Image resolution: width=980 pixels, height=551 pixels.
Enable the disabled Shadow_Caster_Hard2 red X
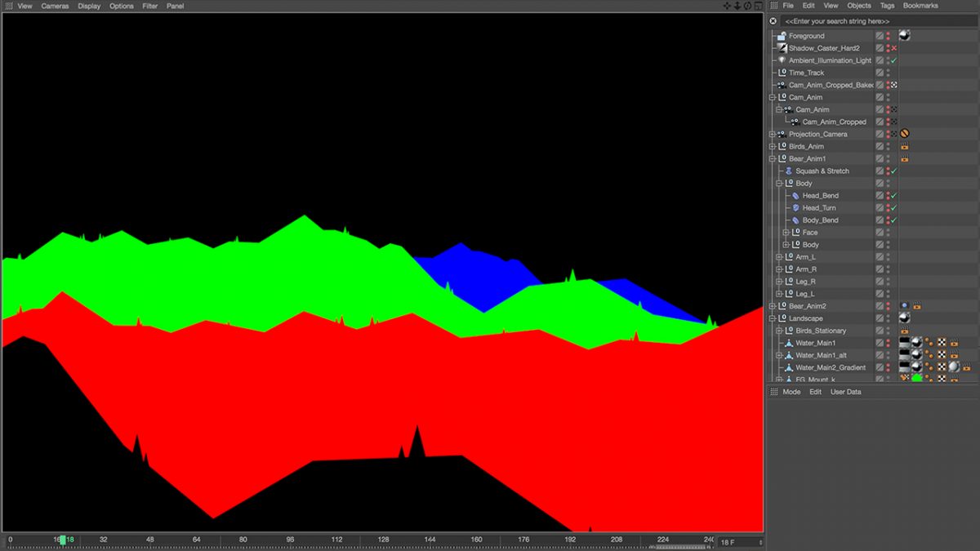click(x=894, y=48)
